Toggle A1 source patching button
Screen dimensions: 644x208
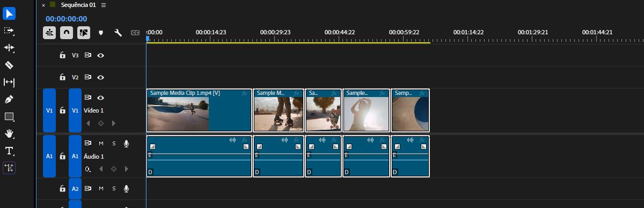pyautogui.click(x=49, y=156)
